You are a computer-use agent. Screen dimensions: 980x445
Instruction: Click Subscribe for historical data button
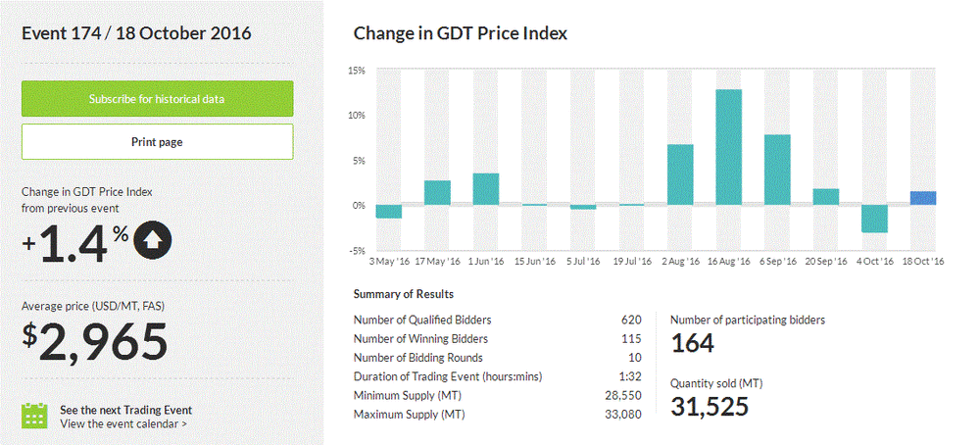(157, 99)
